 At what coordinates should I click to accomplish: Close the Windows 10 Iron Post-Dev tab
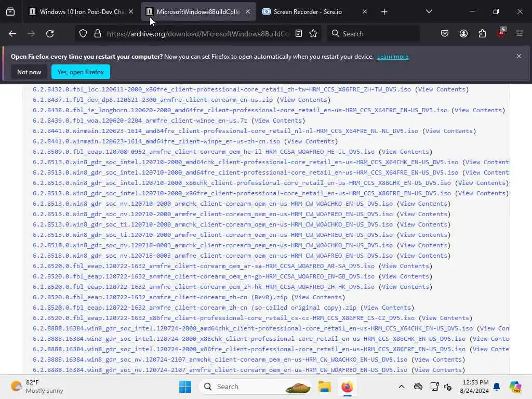point(131,12)
